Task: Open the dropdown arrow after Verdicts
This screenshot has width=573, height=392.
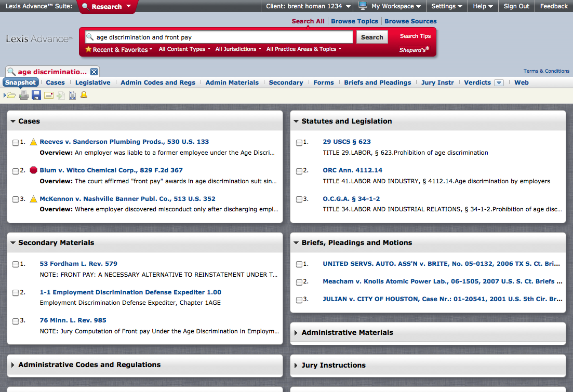Action: [x=499, y=83]
